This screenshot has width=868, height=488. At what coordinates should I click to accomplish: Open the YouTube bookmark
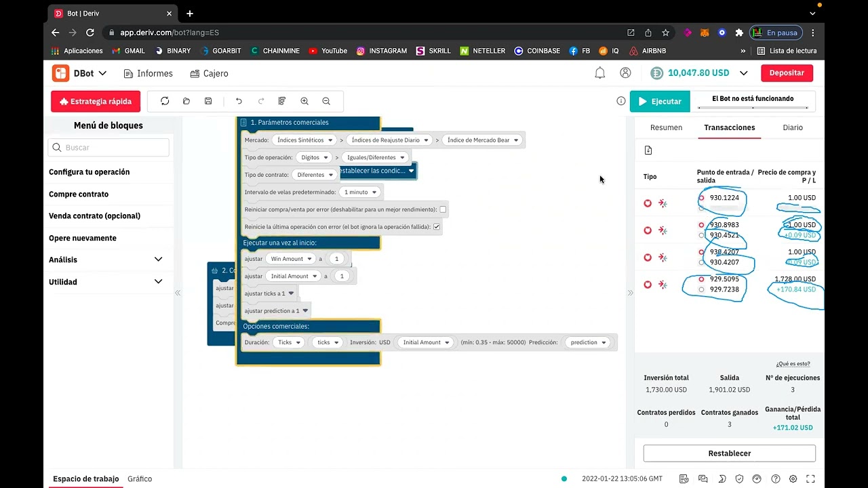click(328, 51)
